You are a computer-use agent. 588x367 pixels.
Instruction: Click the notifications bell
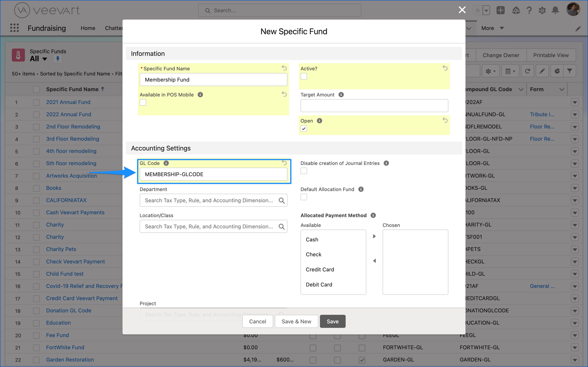[x=555, y=10]
